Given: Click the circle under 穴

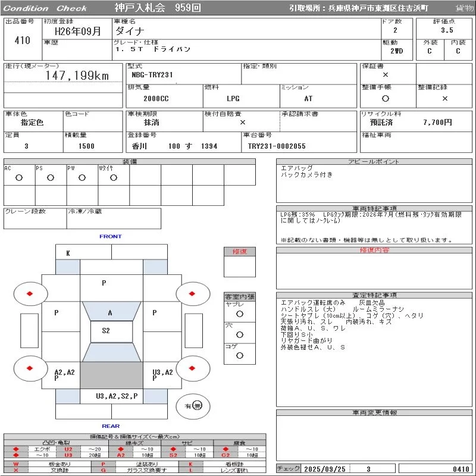Looking at the screenshot, I should pyautogui.click(x=240, y=334).
